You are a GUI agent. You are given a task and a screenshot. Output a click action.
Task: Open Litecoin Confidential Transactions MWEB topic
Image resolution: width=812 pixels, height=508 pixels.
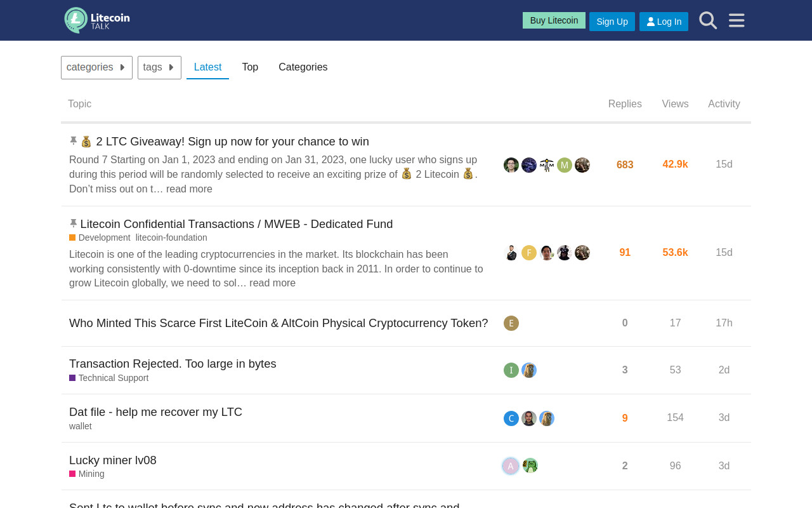[x=237, y=224]
